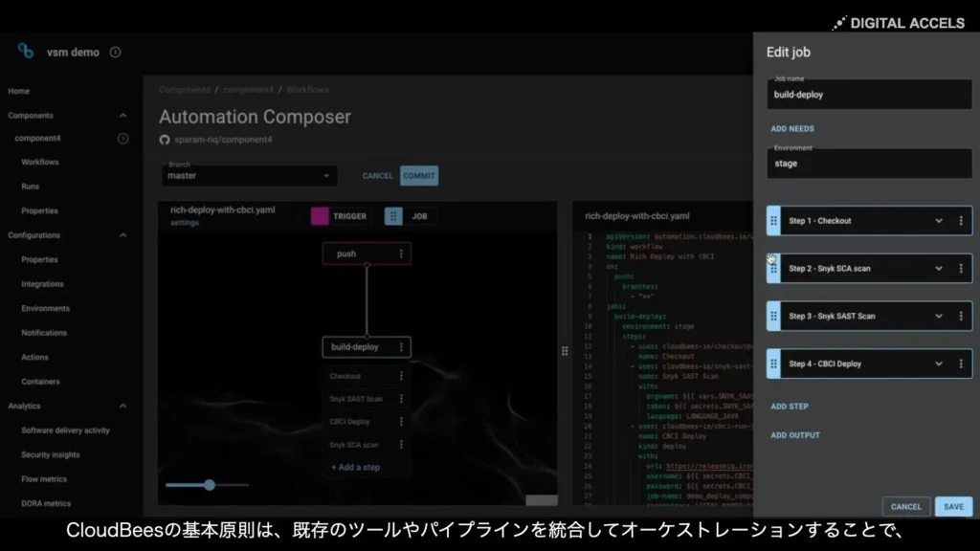Open Environments under Configurations
The height and width of the screenshot is (551, 980).
pos(46,309)
